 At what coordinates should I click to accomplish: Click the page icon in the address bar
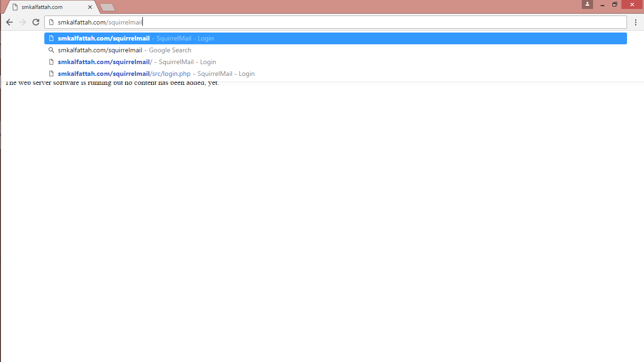click(x=51, y=22)
